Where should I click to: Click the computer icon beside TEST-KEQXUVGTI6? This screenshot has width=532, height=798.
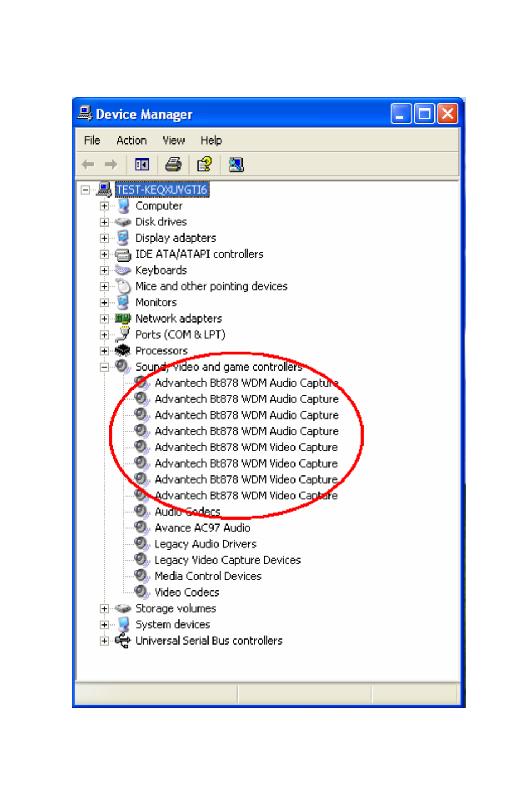(104, 190)
